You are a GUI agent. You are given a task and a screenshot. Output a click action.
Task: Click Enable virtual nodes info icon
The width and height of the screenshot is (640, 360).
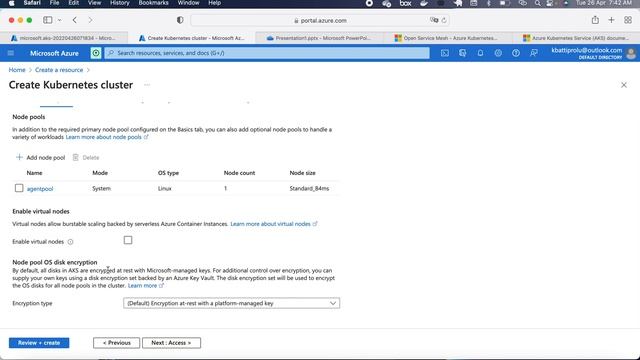pyautogui.click(x=70, y=242)
